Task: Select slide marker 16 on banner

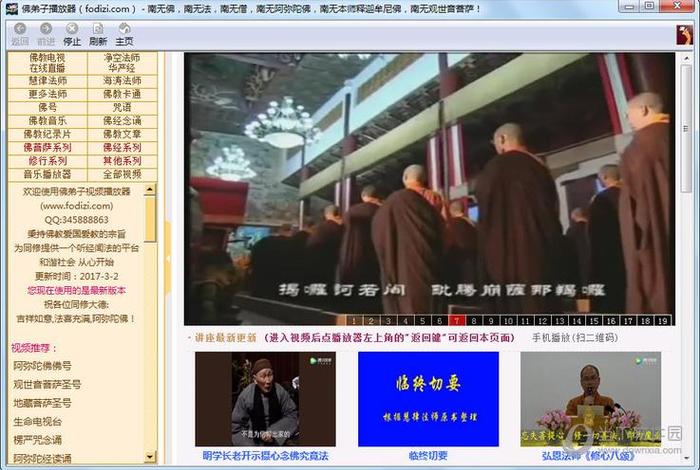Action: point(611,320)
